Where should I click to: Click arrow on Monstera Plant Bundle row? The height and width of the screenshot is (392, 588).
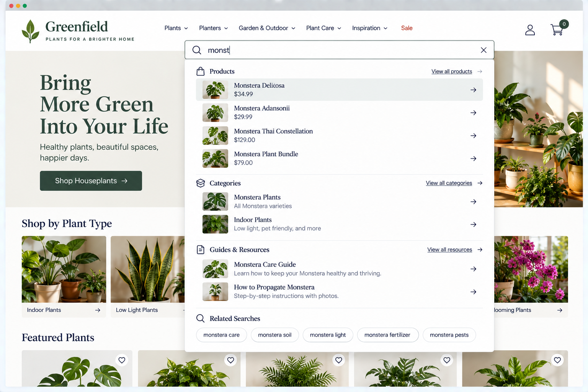474,158
